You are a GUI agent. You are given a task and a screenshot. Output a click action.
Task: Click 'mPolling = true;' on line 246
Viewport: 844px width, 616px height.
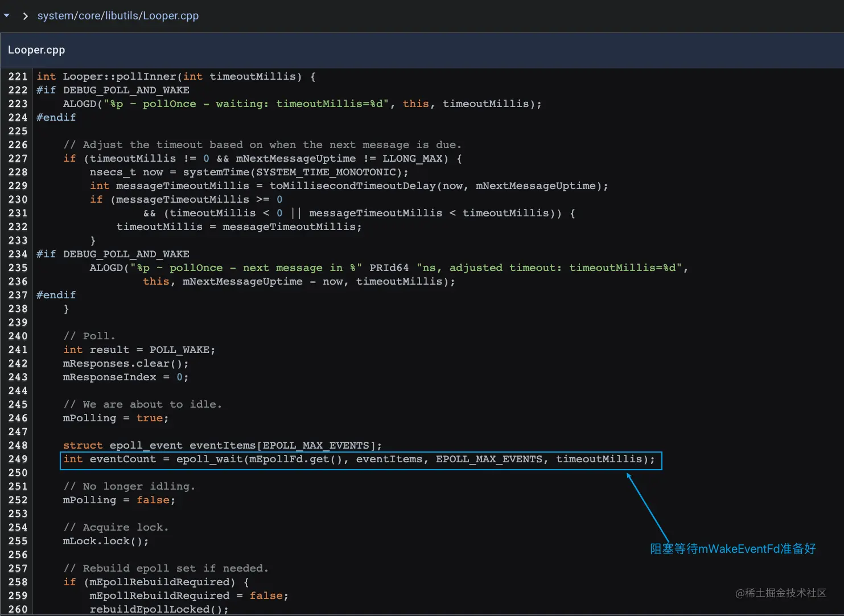click(116, 418)
